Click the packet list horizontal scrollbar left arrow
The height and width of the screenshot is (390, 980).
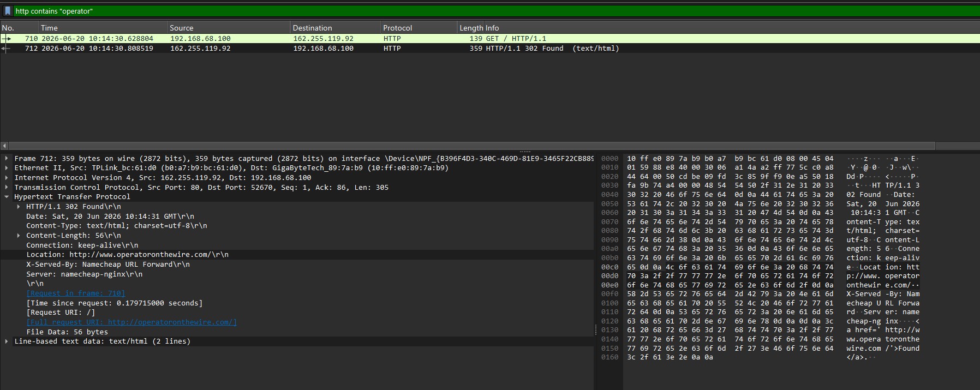click(4, 146)
